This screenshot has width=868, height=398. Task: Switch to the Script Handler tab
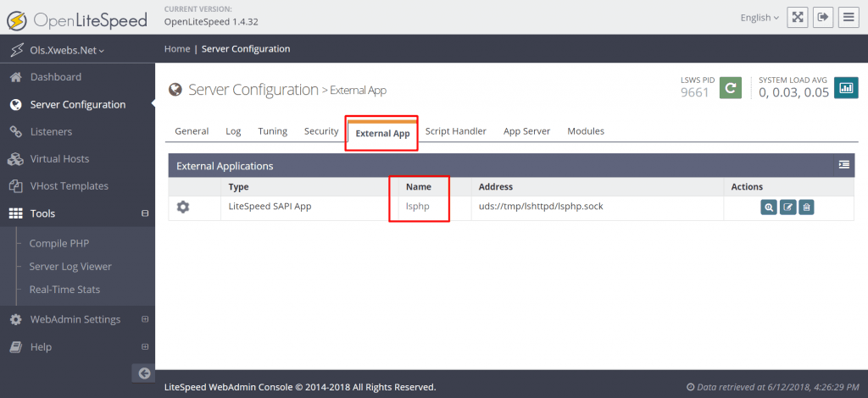455,131
